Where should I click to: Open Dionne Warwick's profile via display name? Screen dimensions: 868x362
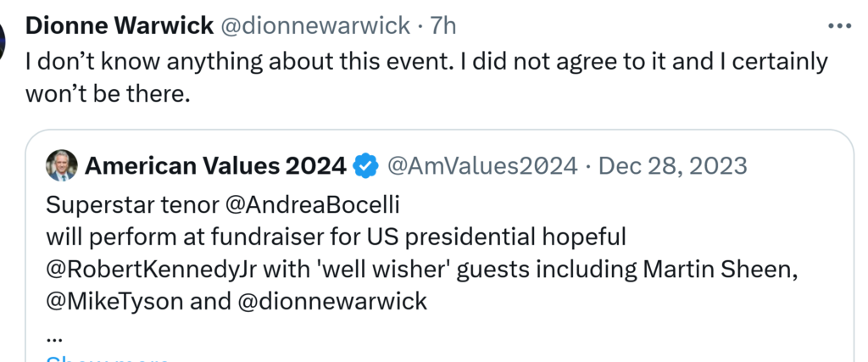(x=120, y=26)
